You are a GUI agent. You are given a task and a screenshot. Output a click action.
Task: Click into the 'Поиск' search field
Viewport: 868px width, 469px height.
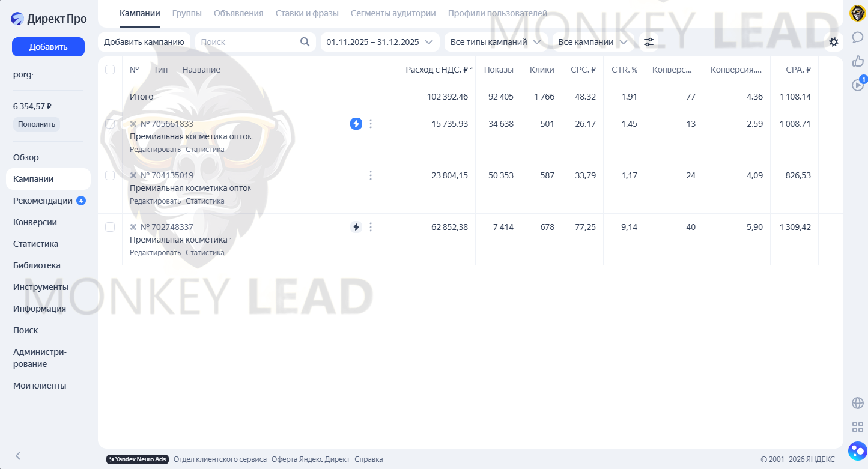(x=246, y=42)
